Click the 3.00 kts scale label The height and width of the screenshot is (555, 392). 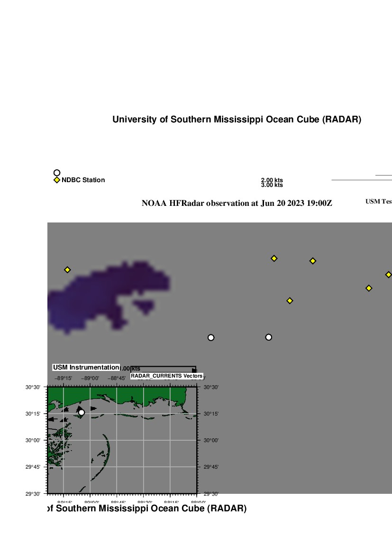(x=272, y=185)
